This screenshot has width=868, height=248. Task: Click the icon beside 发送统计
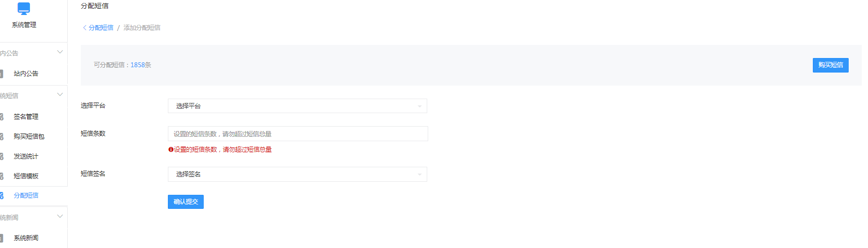pyautogui.click(x=1, y=156)
